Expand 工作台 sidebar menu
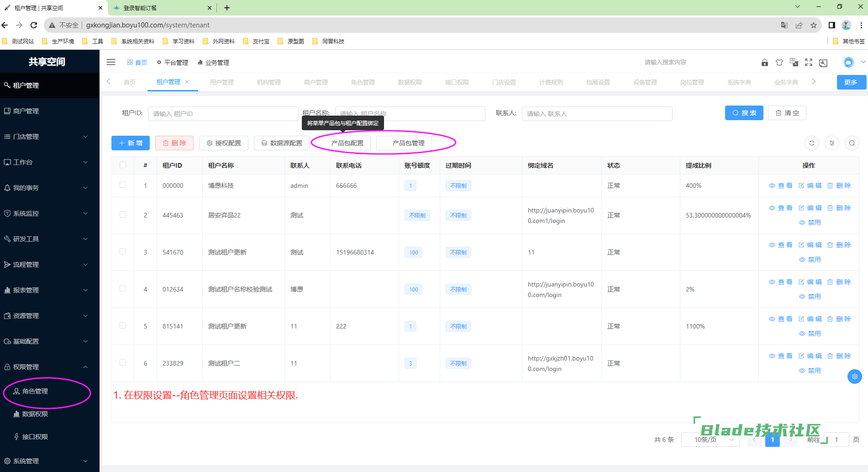 pos(50,162)
